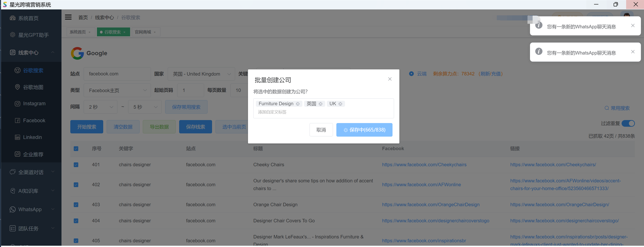Click the Google logo

click(x=77, y=53)
